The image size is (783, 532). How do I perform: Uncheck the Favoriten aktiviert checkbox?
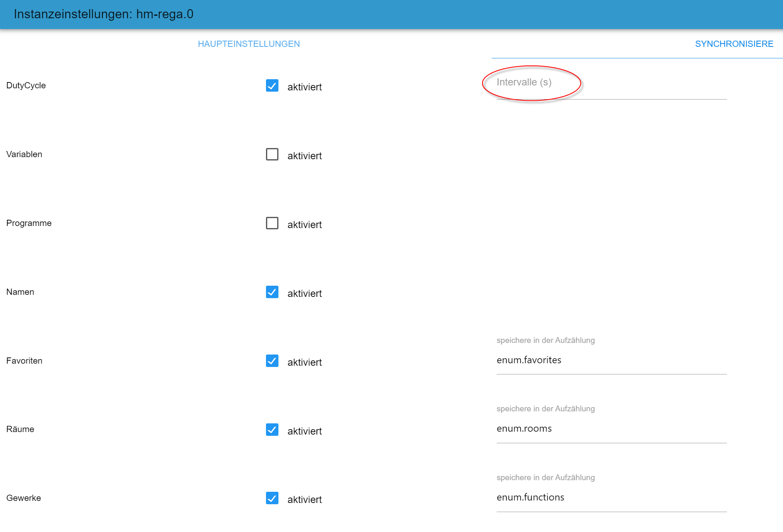click(x=272, y=361)
